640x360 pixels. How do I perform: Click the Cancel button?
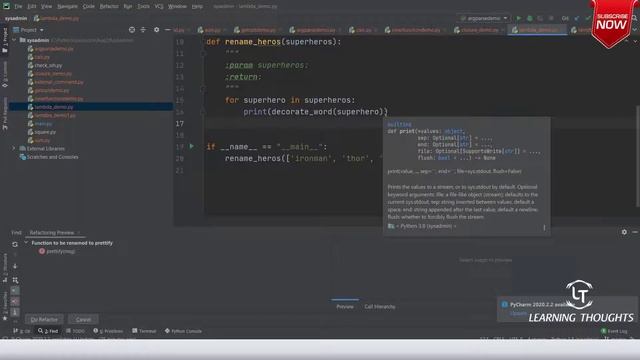point(83,320)
